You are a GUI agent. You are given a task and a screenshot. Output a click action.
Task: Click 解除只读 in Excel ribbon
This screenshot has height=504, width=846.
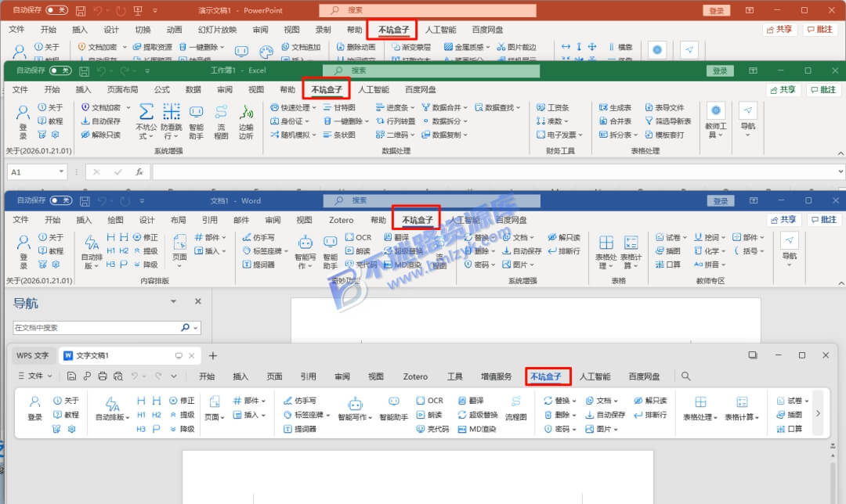click(100, 135)
